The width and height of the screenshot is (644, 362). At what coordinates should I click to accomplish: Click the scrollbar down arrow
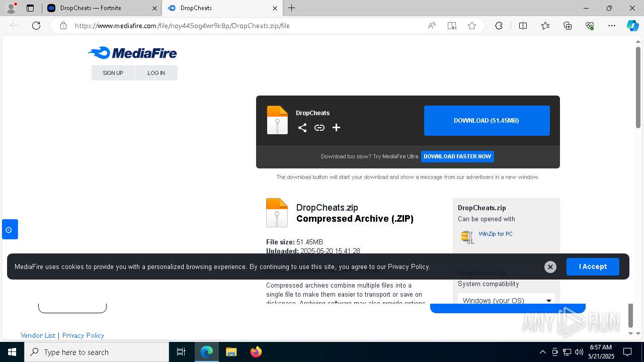(x=638, y=333)
